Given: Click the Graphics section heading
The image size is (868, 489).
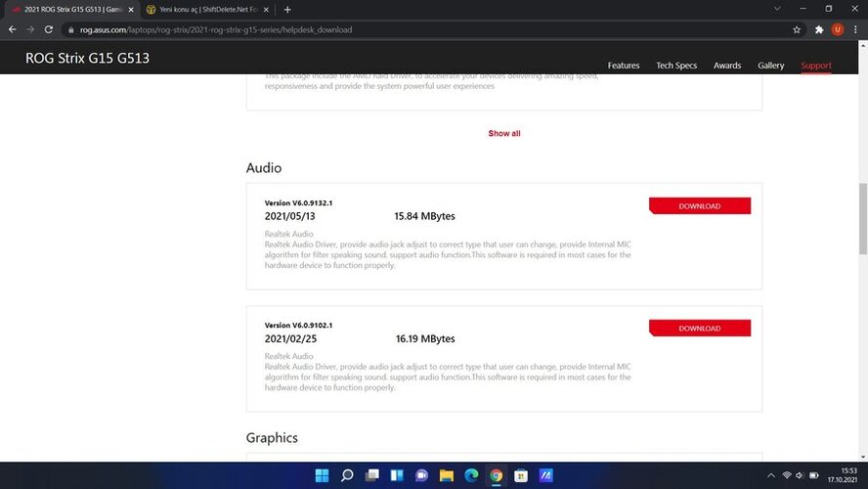Looking at the screenshot, I should point(272,437).
